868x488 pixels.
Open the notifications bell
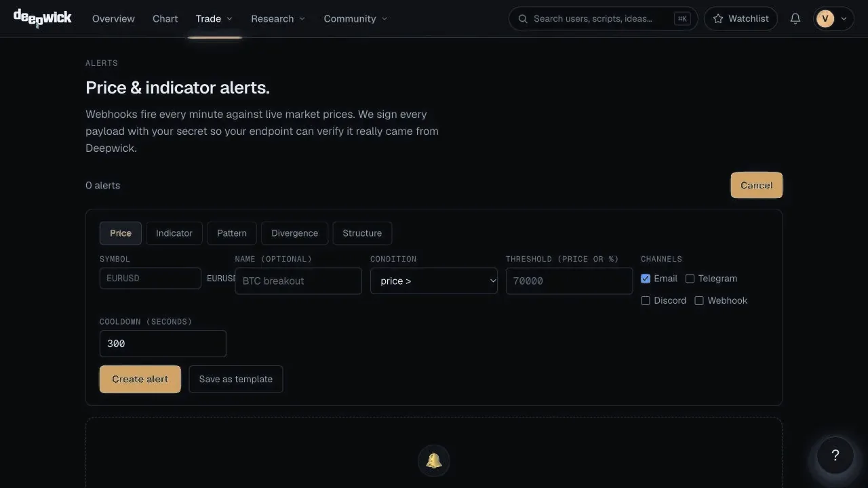pyautogui.click(x=795, y=19)
